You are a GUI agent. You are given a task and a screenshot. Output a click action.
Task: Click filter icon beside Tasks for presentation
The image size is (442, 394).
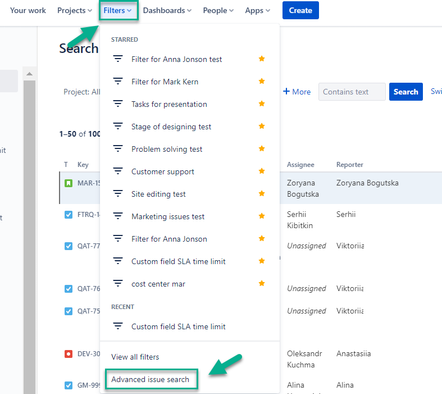tap(118, 104)
